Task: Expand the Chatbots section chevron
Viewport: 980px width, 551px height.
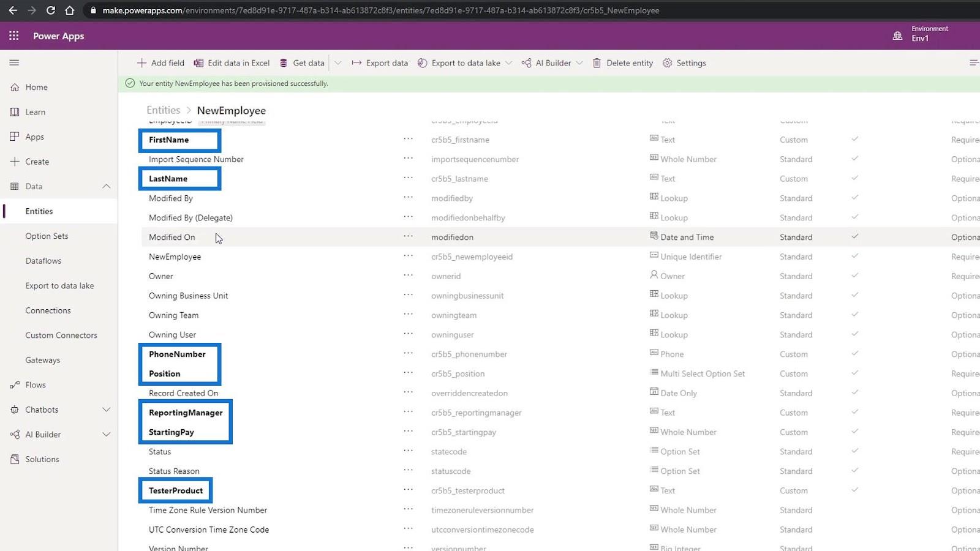Action: (x=106, y=410)
